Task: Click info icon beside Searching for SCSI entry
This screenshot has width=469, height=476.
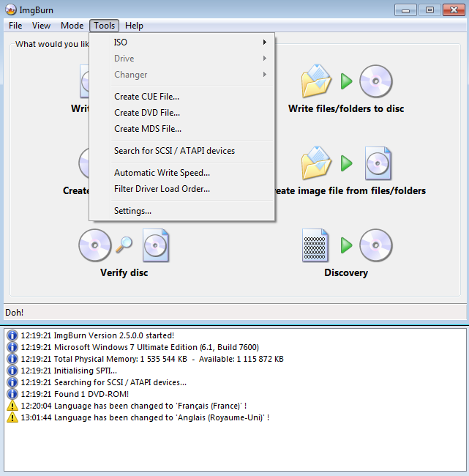Action: click(x=12, y=382)
